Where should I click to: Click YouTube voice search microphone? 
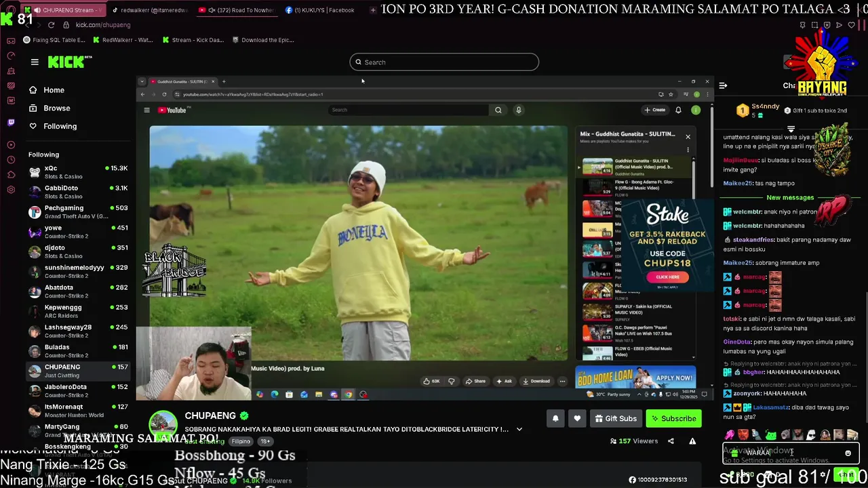click(x=519, y=110)
